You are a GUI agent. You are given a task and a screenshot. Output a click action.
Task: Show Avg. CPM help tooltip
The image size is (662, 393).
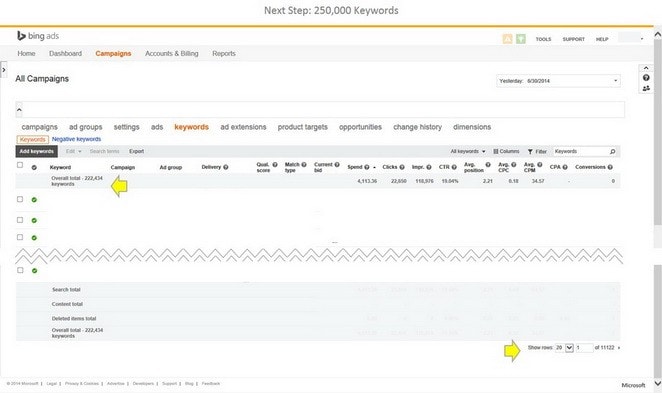tap(540, 165)
